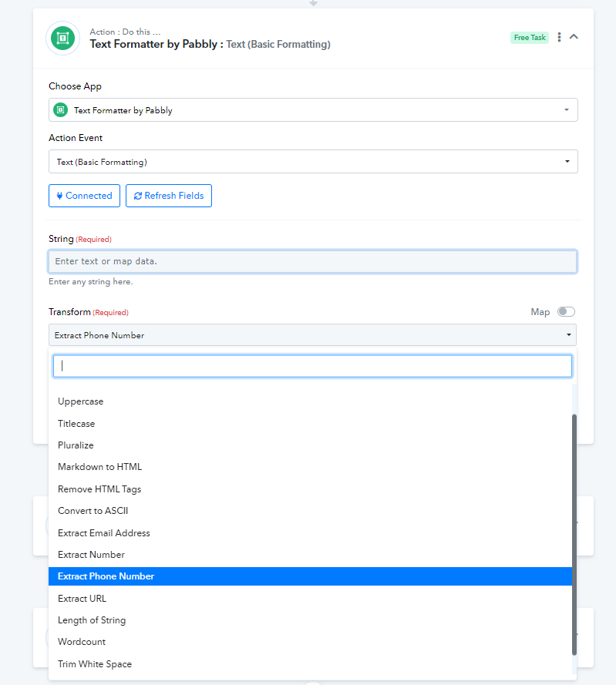
Task: Select Uppercase from the Transform list
Action: (x=310, y=401)
